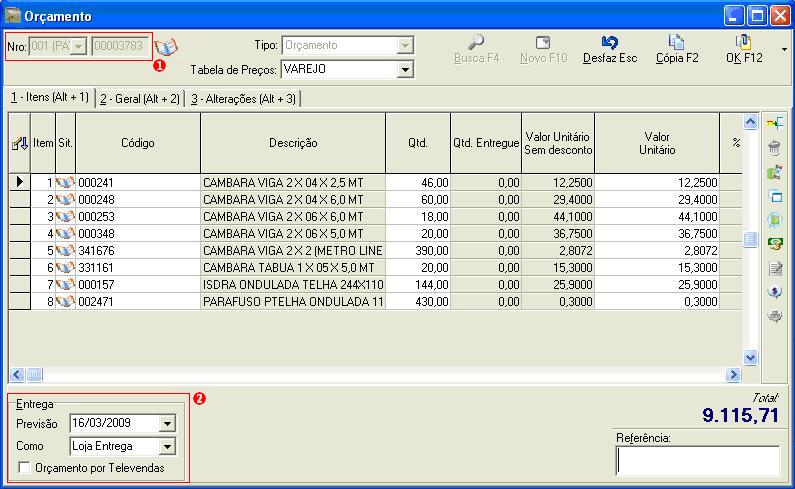Click unit value cell 44,1000 in Valor Unitário

tap(657, 217)
